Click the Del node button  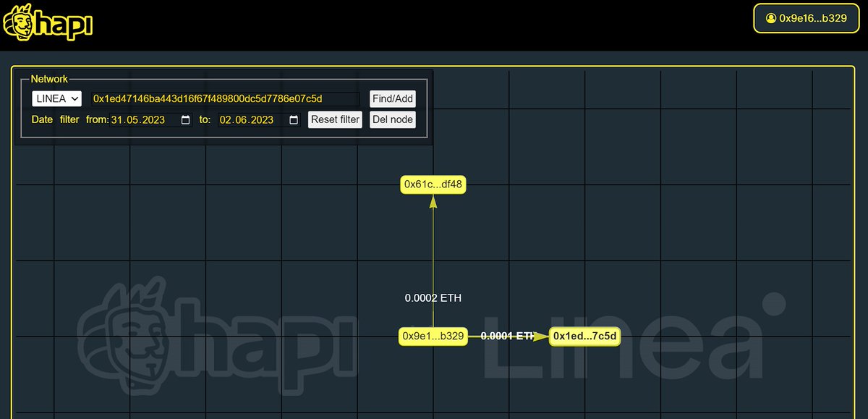point(393,119)
